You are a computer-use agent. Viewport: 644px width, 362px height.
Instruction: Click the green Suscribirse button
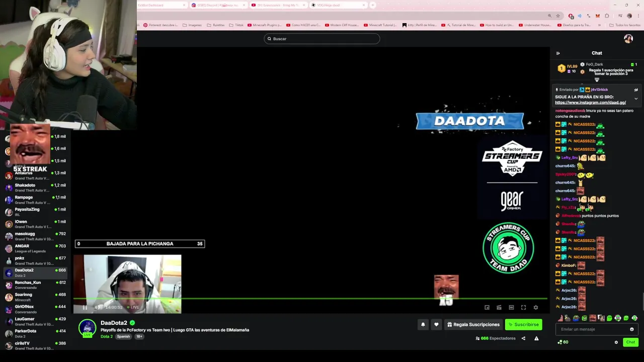pos(523,325)
